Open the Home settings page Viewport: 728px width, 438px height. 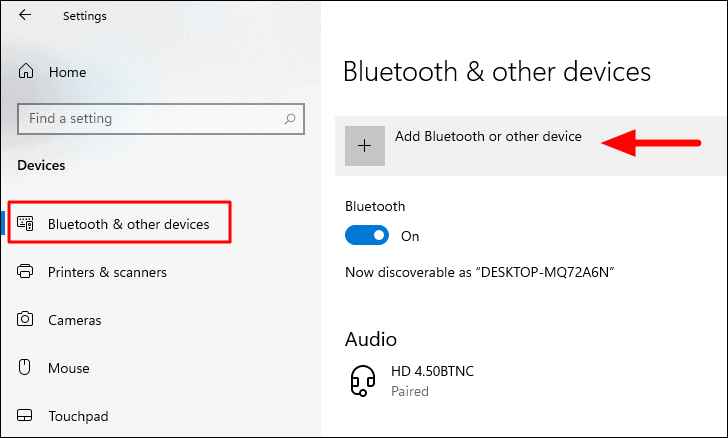pyautogui.click(x=67, y=72)
